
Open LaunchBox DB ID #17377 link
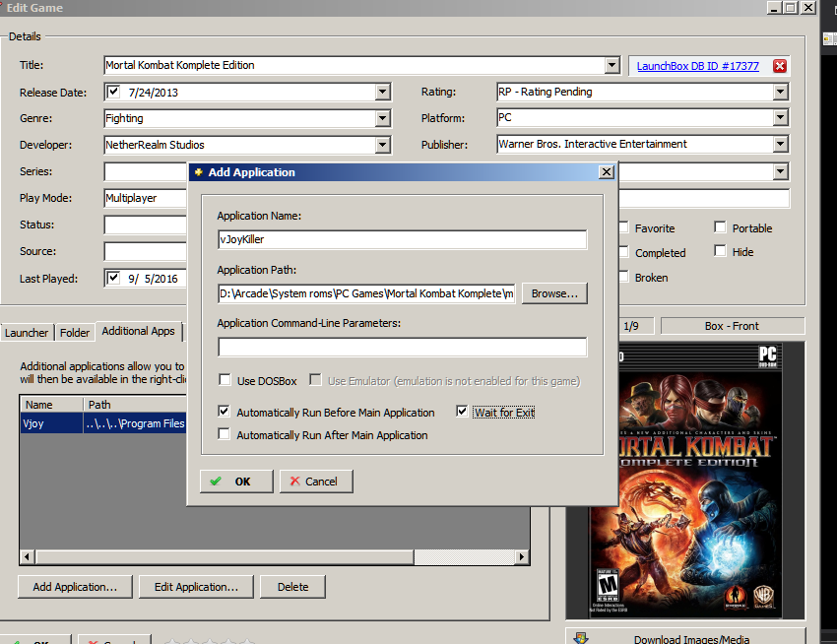698,66
